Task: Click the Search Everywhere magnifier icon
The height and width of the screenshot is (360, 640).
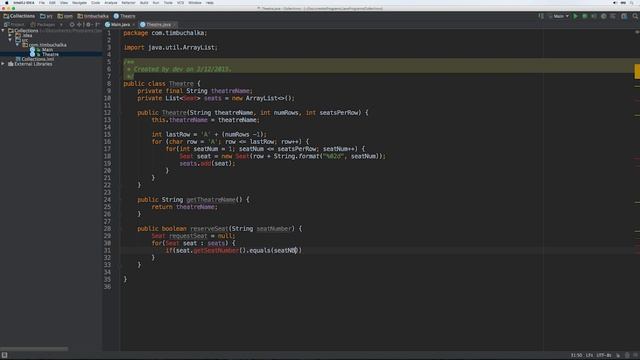Action: click(x=635, y=16)
